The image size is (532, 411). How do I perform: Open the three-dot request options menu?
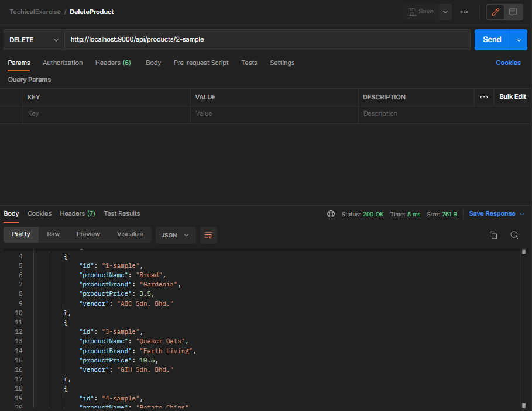pos(465,12)
